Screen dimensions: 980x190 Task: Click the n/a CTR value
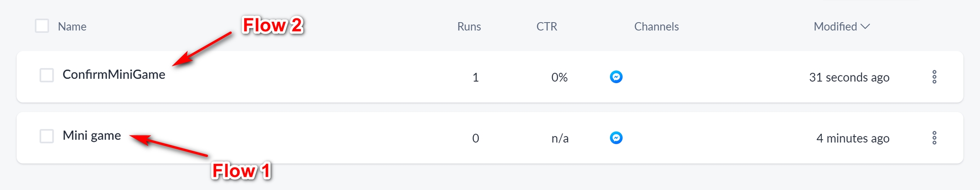[560, 138]
